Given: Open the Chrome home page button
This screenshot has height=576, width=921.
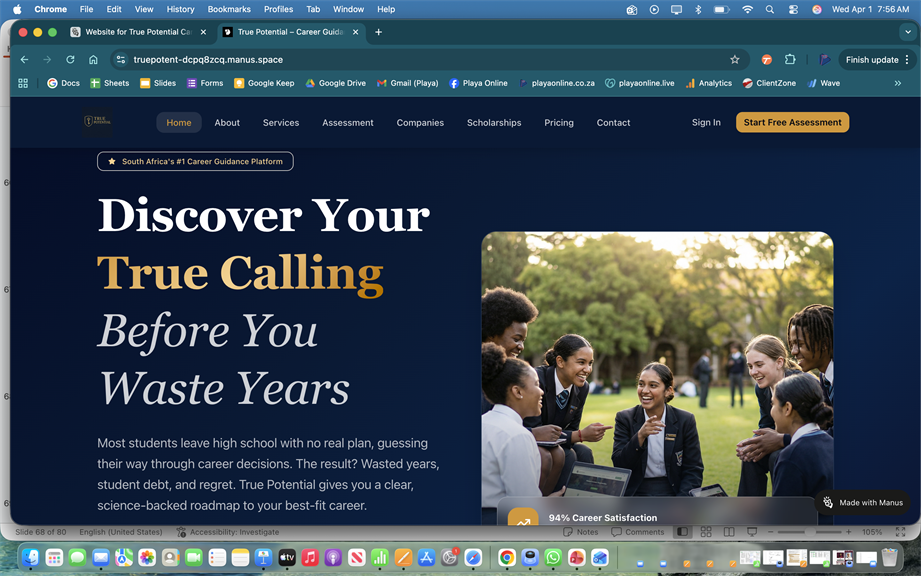Looking at the screenshot, I should pos(93,59).
